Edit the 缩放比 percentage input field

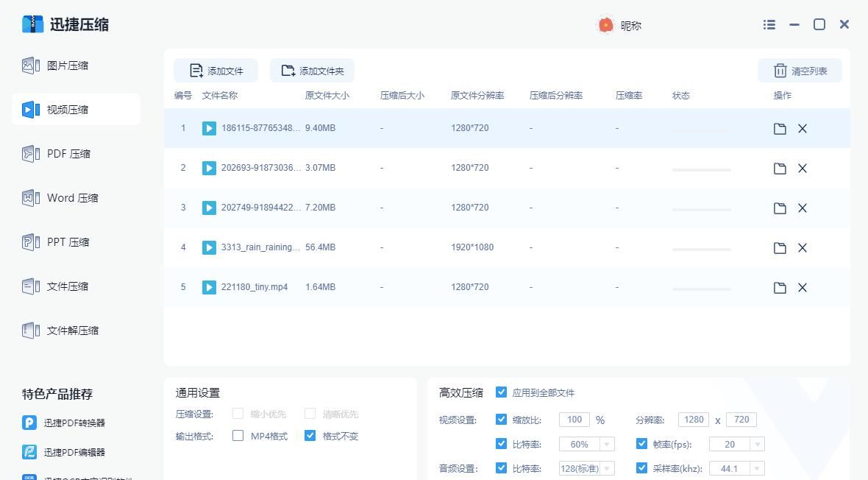tap(573, 419)
